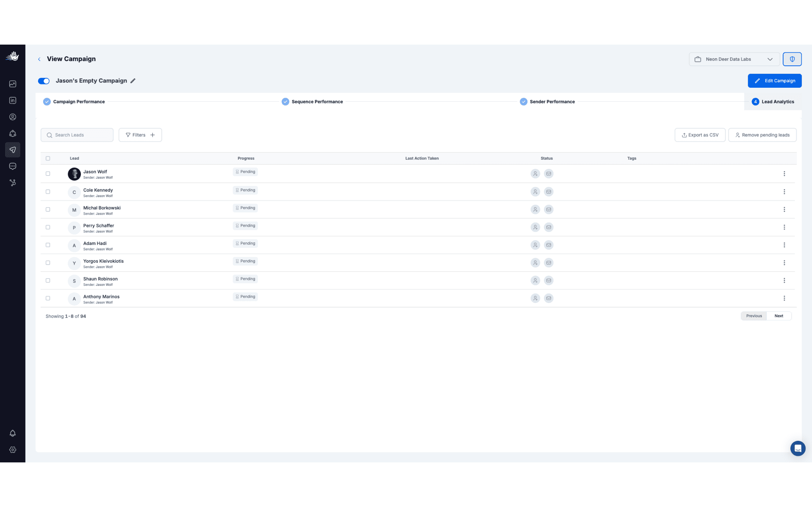812x507 pixels.
Task: Click the shield icon button
Action: (x=792, y=59)
